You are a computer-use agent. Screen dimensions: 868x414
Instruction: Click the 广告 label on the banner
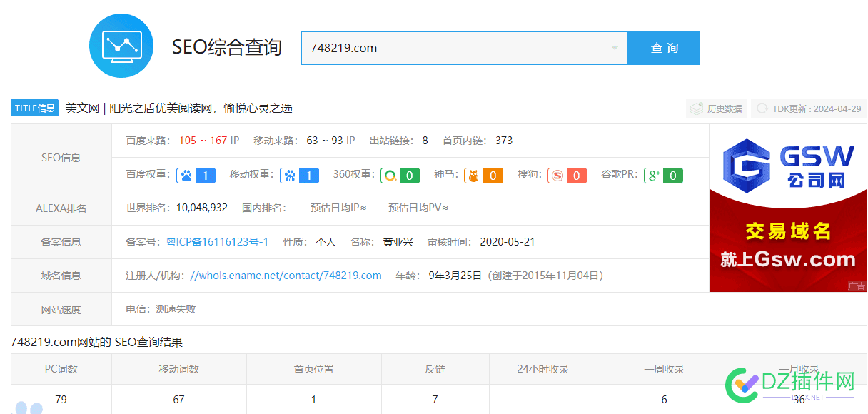(857, 286)
